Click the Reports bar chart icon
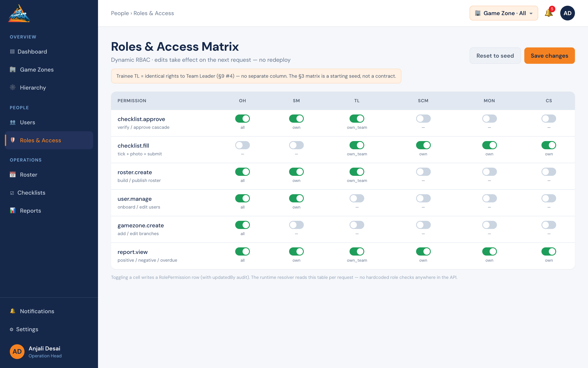Image resolution: width=588 pixels, height=368 pixels. tap(13, 211)
